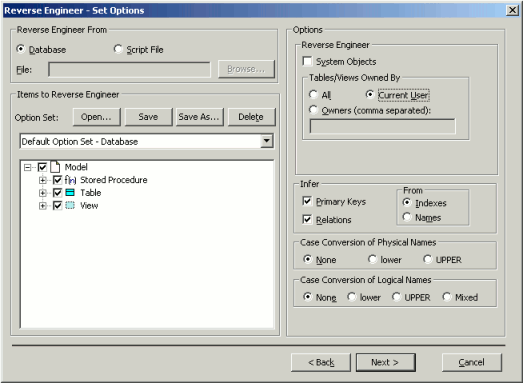Select the View tree label

[89, 206]
